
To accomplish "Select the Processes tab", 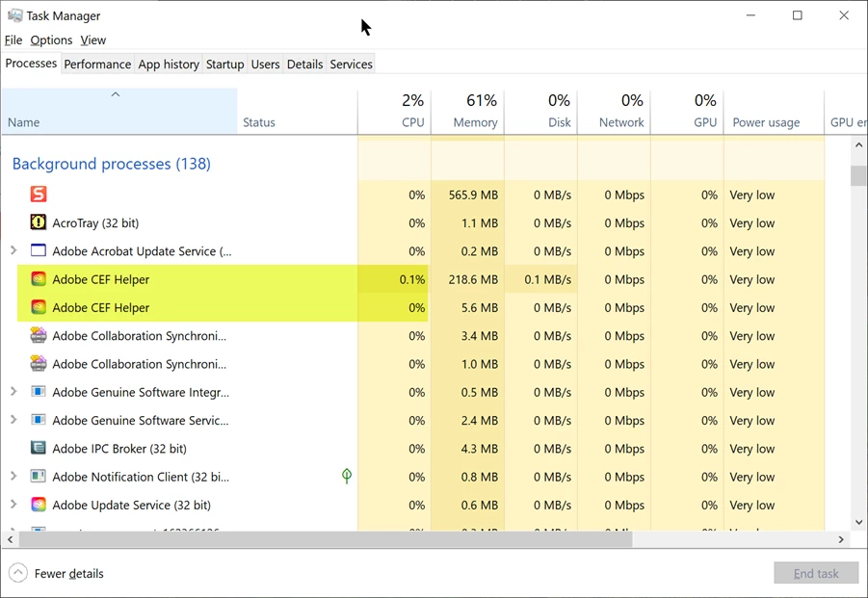I will point(31,63).
